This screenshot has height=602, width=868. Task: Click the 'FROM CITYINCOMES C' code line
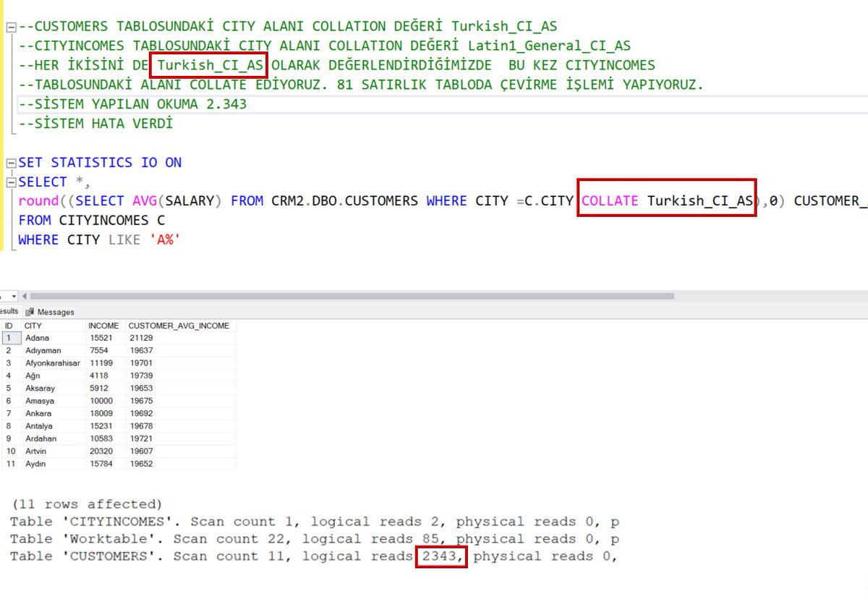(x=92, y=221)
